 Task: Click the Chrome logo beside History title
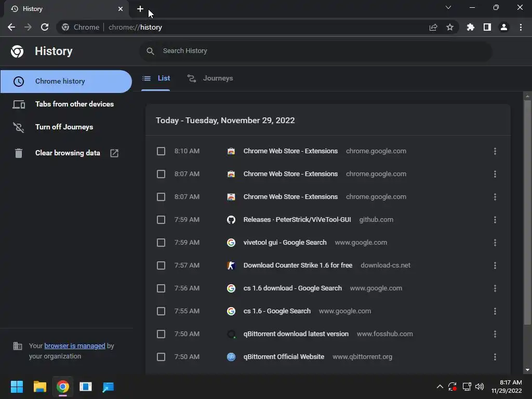pos(17,51)
